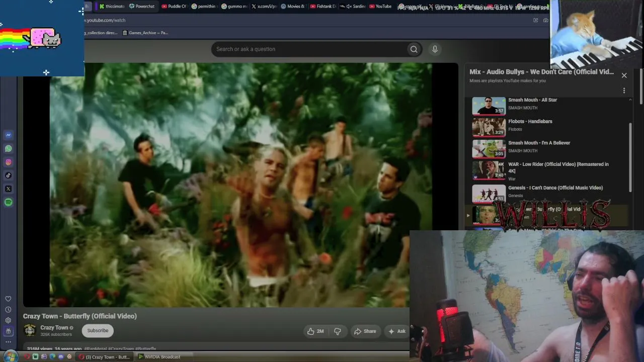Open the sidebar three-dots more menu
Screen dimensions: 644x362
pos(8,342)
